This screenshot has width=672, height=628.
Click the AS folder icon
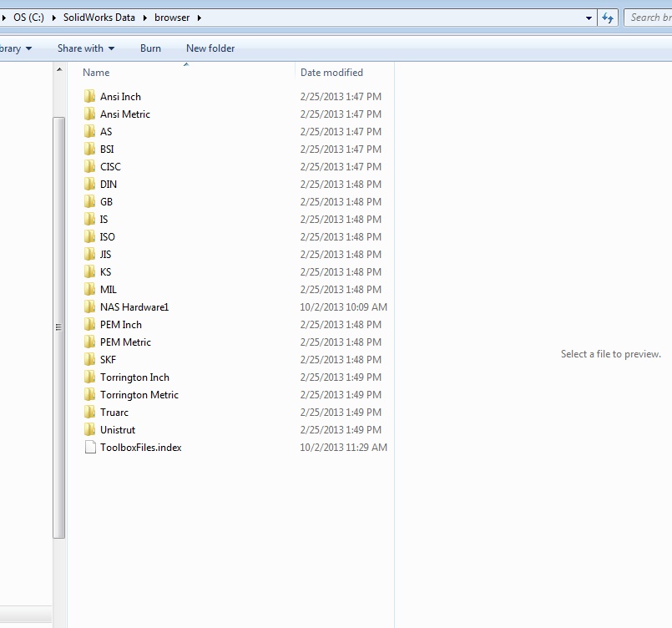click(x=89, y=131)
